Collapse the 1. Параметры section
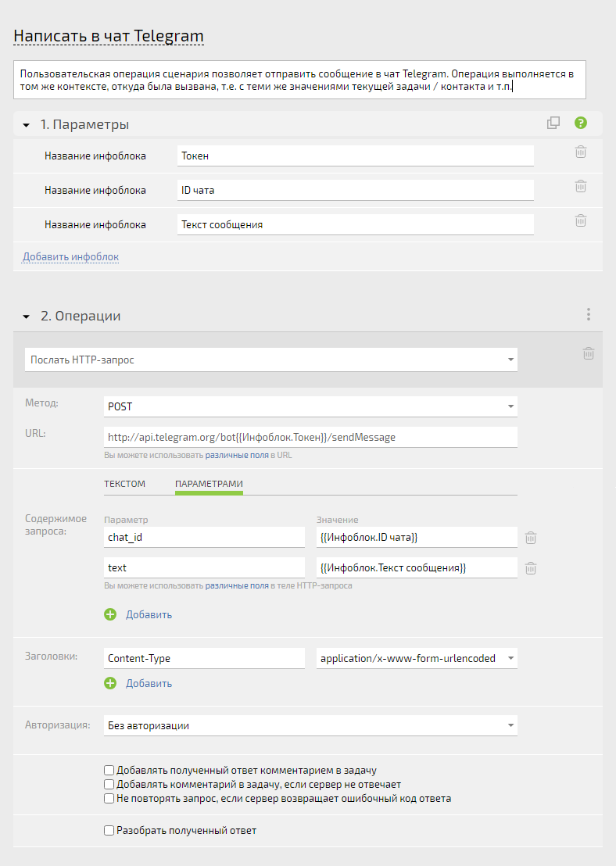This screenshot has width=616, height=866. tap(26, 125)
